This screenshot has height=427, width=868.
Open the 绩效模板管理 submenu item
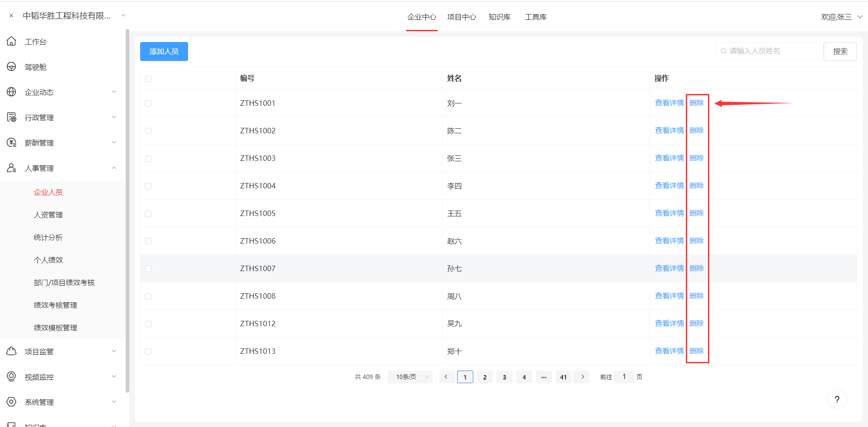click(x=56, y=328)
